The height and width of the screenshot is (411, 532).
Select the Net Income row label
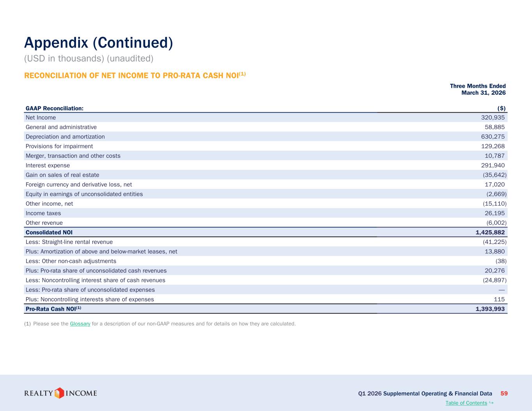pyautogui.click(x=41, y=117)
